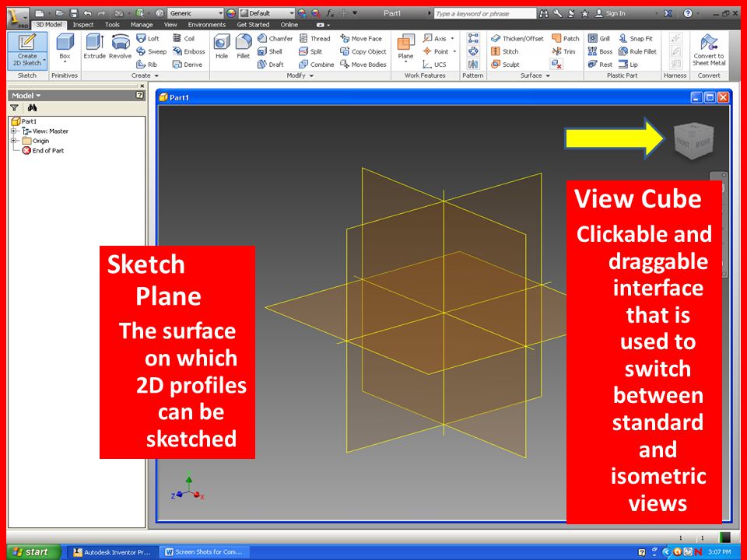Expand the Modify panel dropdown
Viewport: 747px width, 560px height.
[x=300, y=75]
